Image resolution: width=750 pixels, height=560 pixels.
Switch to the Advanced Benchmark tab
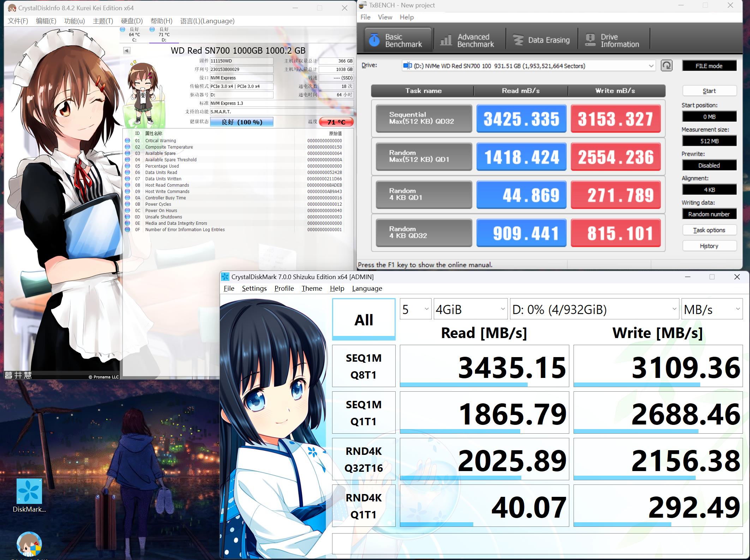click(468, 40)
